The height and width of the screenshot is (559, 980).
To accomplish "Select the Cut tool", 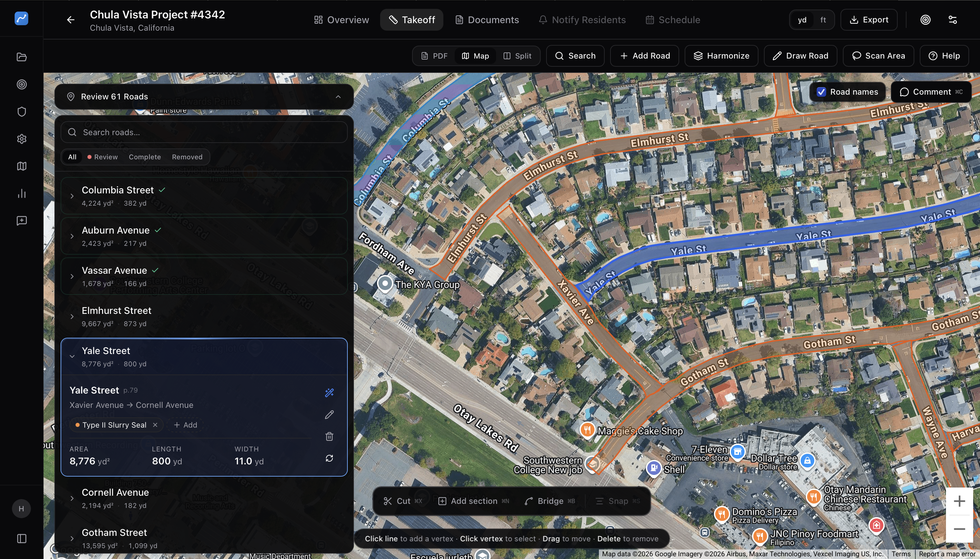I will pyautogui.click(x=403, y=501).
